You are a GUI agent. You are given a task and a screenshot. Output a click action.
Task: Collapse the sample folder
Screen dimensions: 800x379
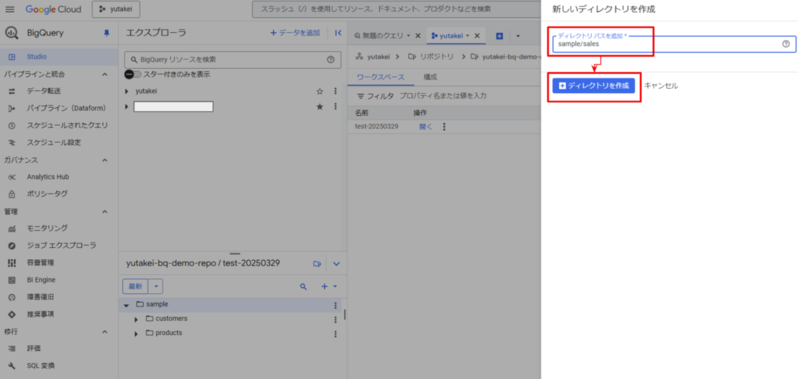[x=127, y=305]
